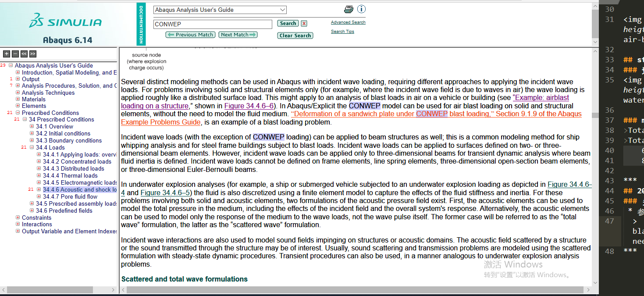
Task: Collapse the Abaqus Analysis User's Guide root node
Action: click(11, 65)
